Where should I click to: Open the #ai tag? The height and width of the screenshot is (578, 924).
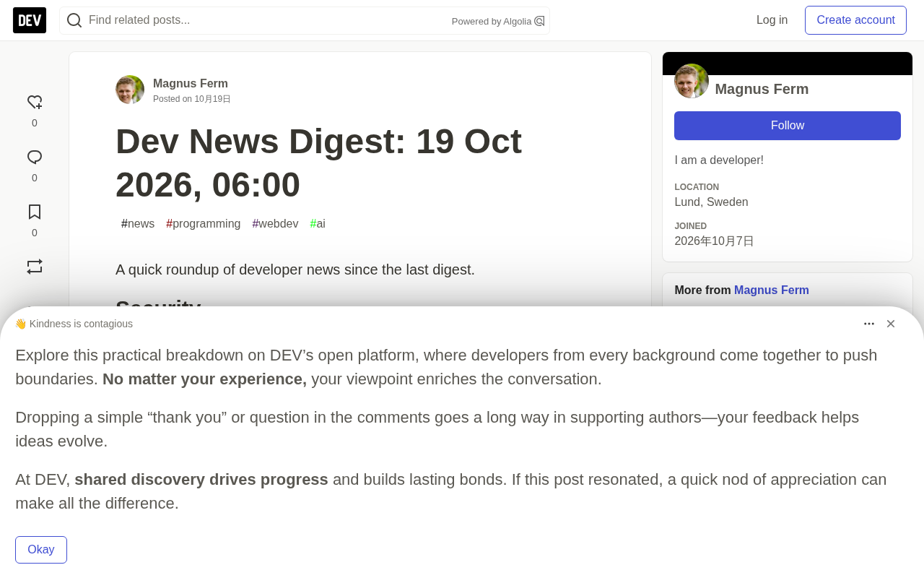pos(318,224)
